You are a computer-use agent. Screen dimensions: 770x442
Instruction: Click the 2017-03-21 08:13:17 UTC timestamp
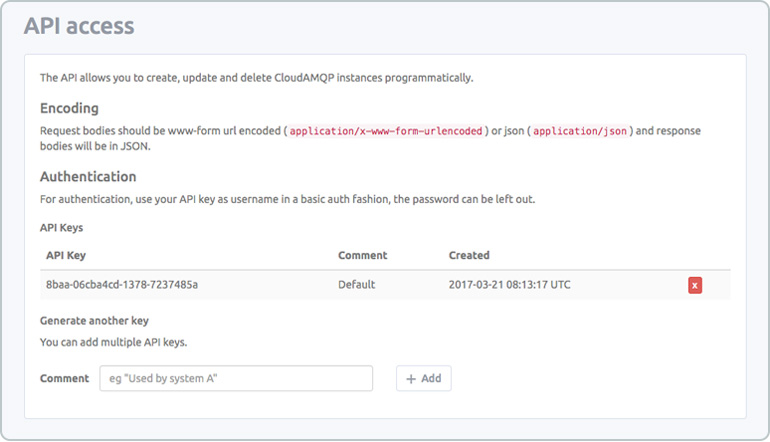[510, 284]
